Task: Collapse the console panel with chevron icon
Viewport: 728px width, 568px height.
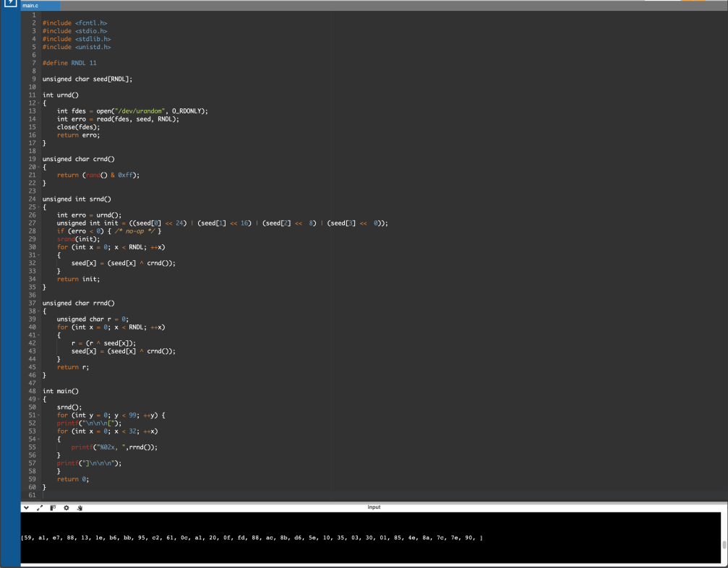Action: 27,508
